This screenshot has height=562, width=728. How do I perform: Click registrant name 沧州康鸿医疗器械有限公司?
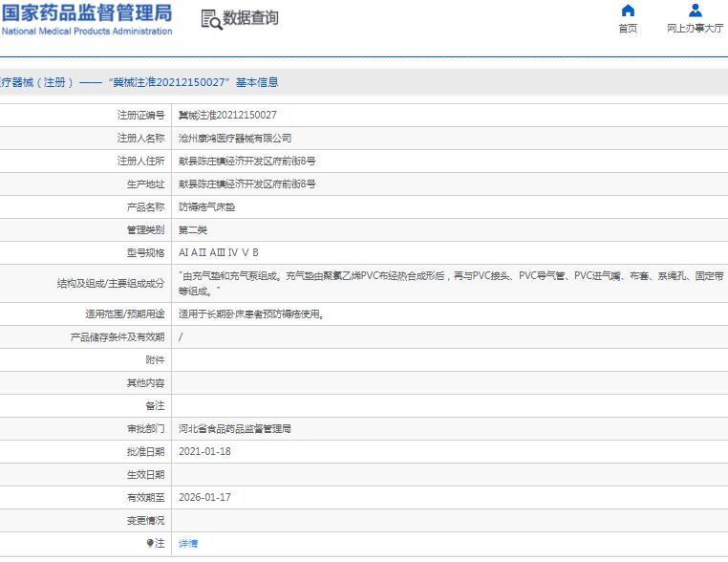coord(235,138)
